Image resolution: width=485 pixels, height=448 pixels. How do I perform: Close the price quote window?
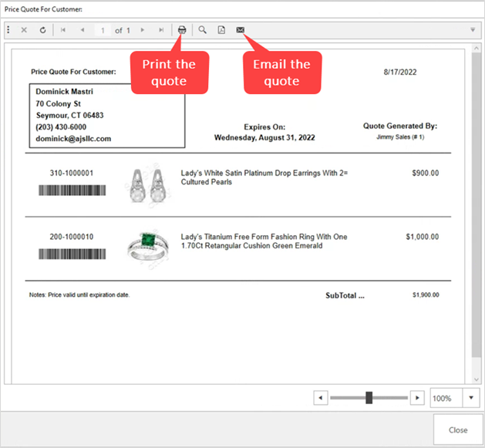458,430
